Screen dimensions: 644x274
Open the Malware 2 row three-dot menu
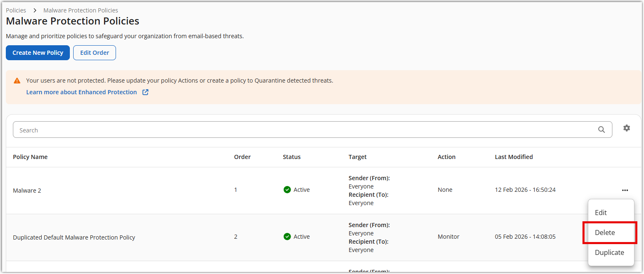625,190
